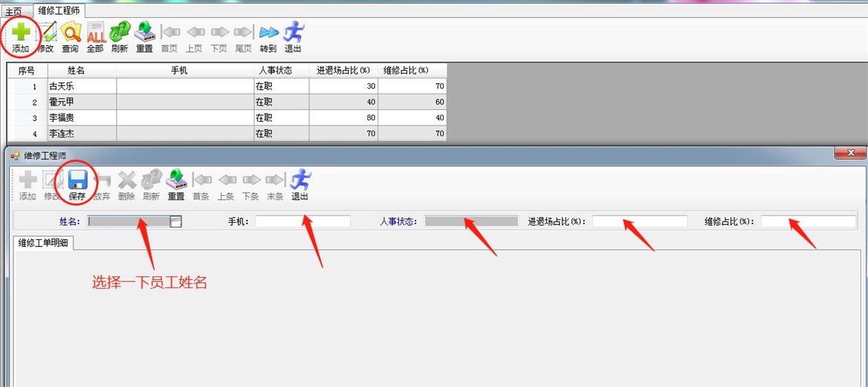The image size is (868, 387).
Task: Open the 人事状态 dropdown field
Action: [472, 221]
